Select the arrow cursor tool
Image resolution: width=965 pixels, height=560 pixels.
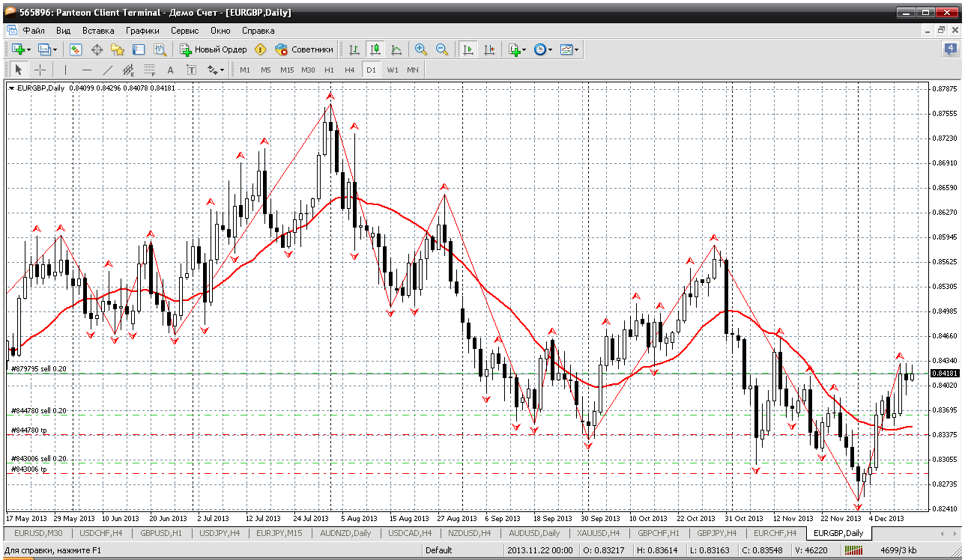click(x=19, y=70)
